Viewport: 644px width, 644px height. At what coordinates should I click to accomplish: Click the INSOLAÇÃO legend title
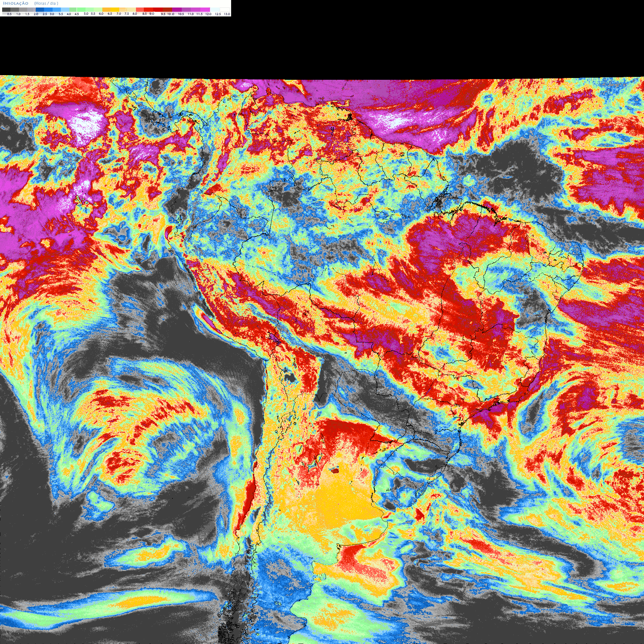point(16,4)
